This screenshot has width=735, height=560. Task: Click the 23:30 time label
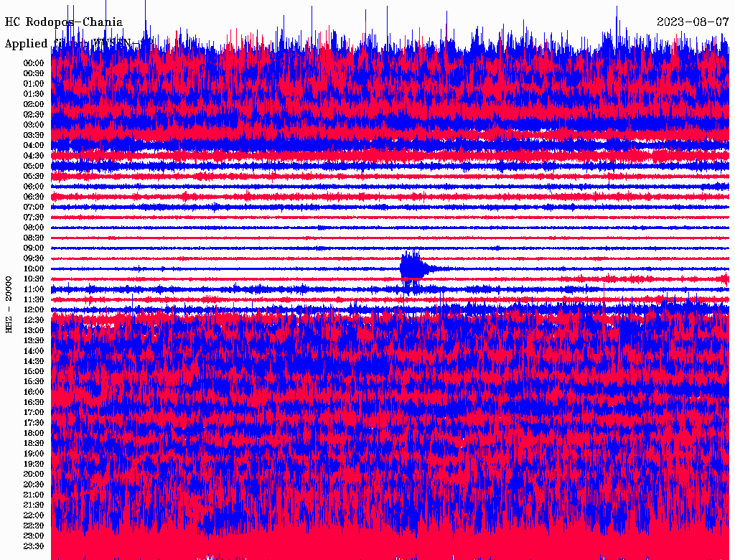[x=34, y=546]
